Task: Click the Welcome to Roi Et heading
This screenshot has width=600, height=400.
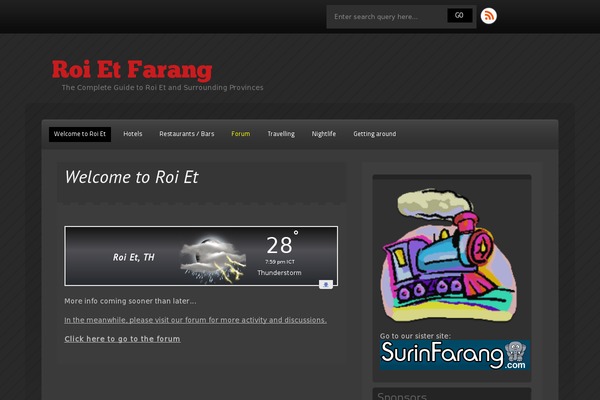Action: 131,177
